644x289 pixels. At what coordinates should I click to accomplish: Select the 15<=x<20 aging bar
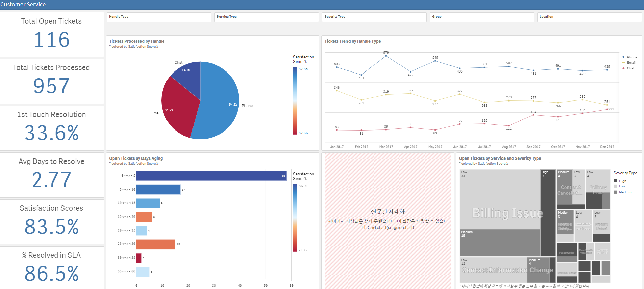pos(144,217)
